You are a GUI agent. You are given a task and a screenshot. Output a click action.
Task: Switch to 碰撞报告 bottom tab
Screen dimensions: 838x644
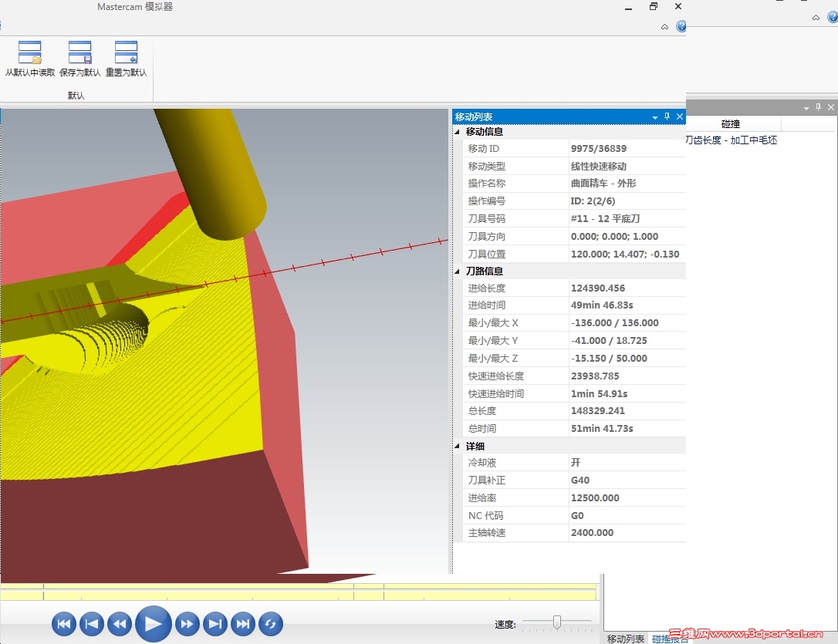click(671, 639)
